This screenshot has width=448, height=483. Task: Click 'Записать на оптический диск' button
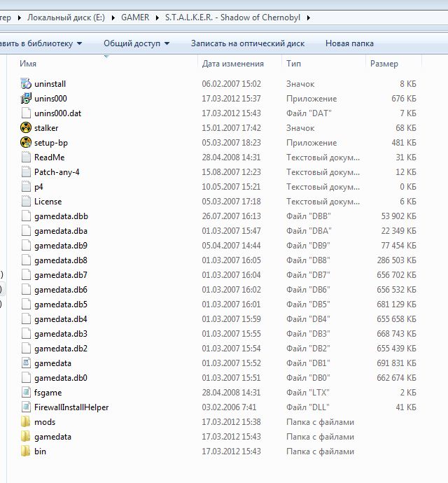248,43
